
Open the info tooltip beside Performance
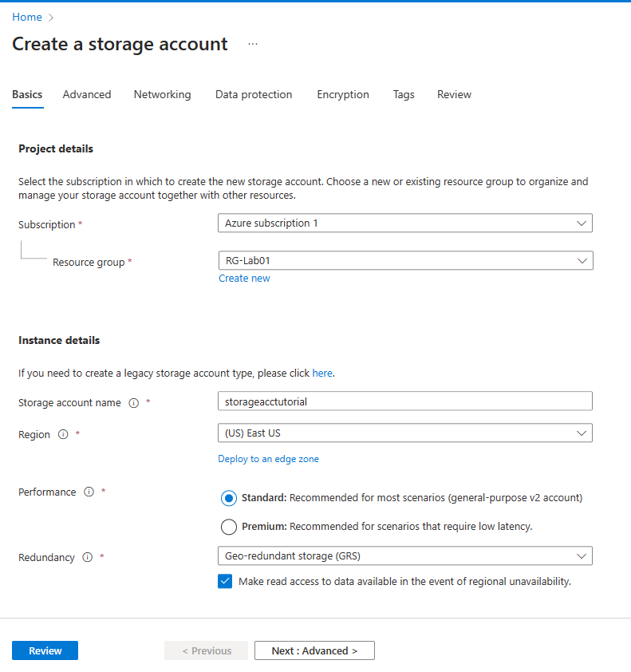tap(89, 492)
